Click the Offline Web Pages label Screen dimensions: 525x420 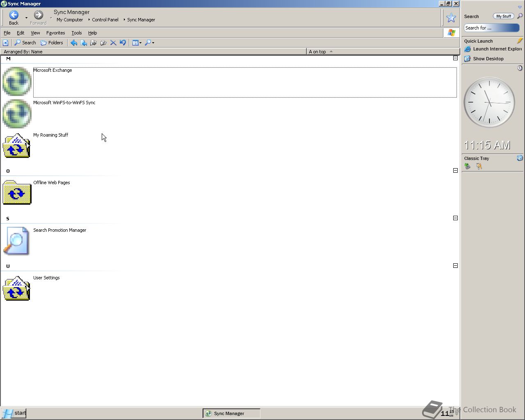point(52,183)
